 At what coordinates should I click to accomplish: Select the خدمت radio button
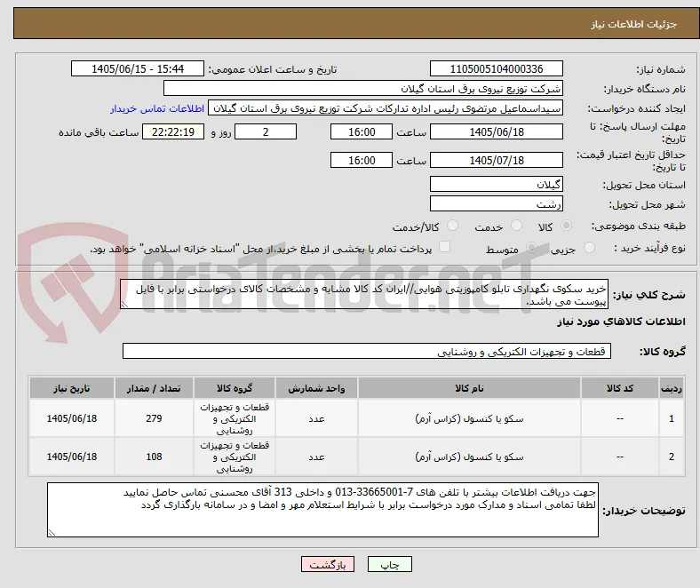[x=516, y=226]
